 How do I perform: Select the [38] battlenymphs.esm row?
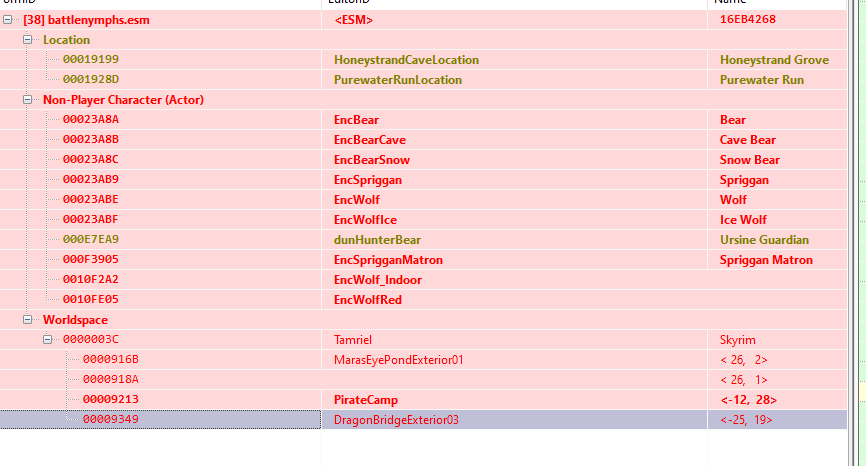86,20
